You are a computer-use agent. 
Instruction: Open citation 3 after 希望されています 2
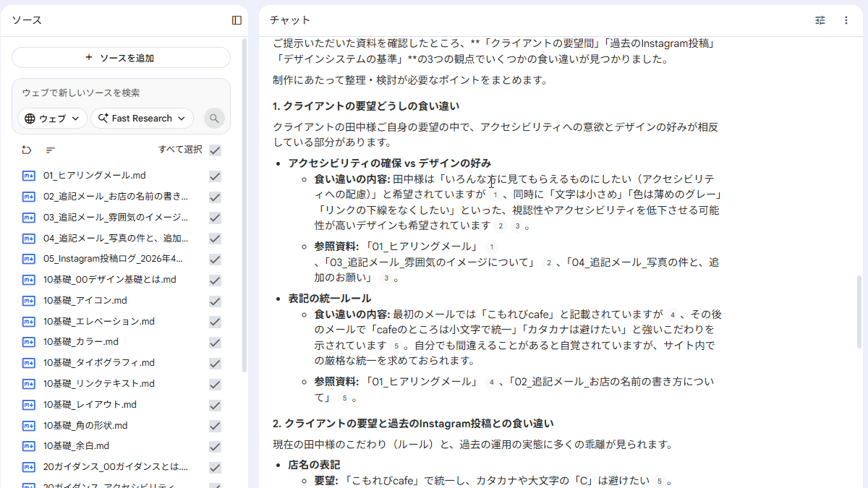[517, 226]
